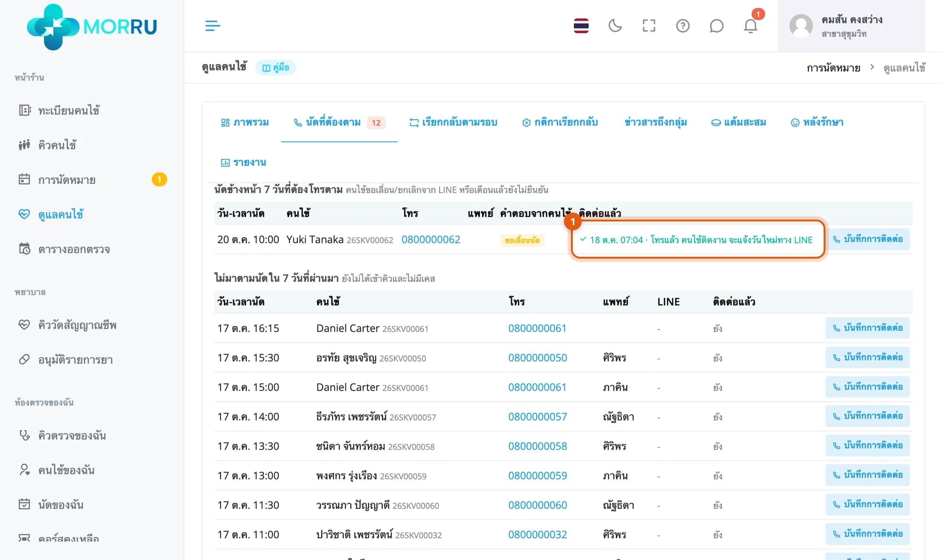Screen dimensions: 943x560
Task: Click the fullscreen expand icon
Action: 649,25
